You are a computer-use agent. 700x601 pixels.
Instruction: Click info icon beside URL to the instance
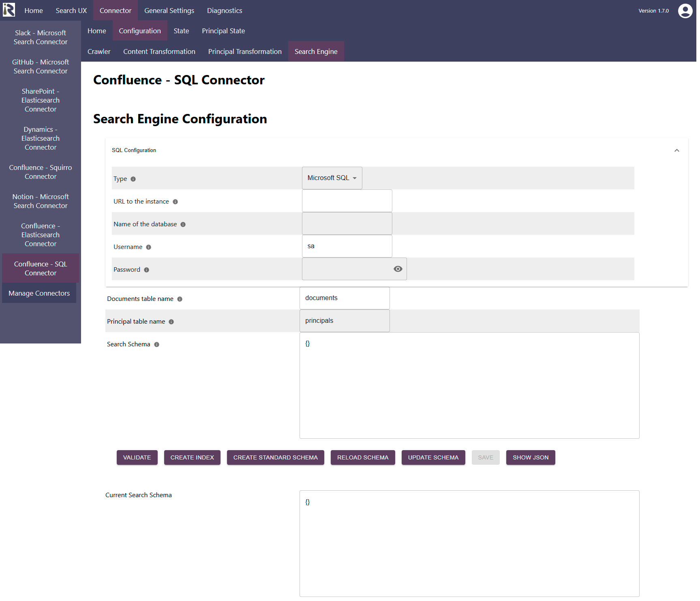176,202
